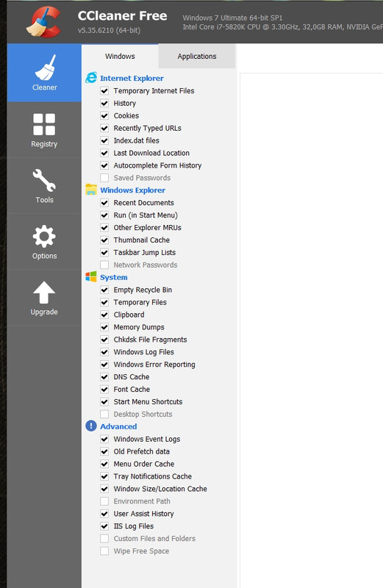Open the Cleaner section broom icon

click(x=45, y=68)
